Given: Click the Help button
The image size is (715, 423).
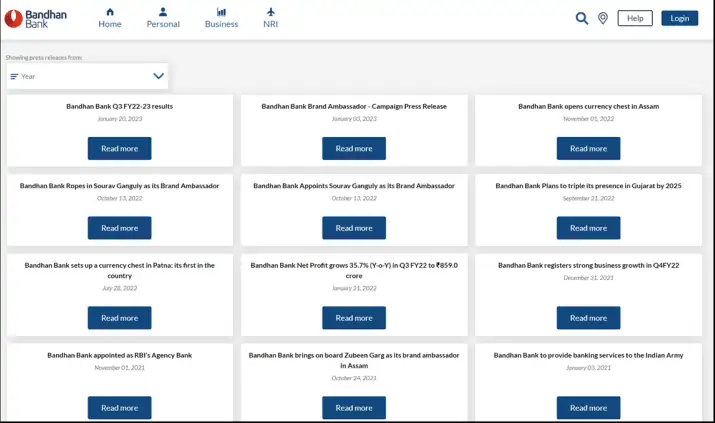Looking at the screenshot, I should (635, 18).
